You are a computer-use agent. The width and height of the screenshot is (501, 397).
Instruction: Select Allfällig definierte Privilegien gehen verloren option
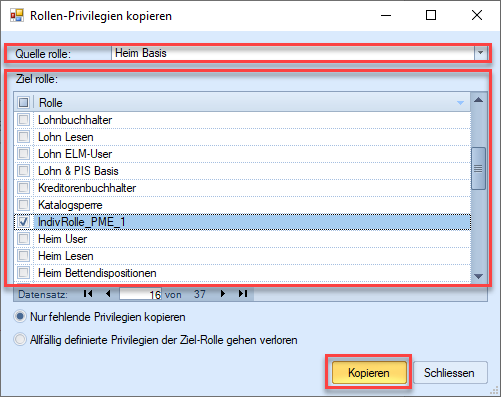click(20, 340)
